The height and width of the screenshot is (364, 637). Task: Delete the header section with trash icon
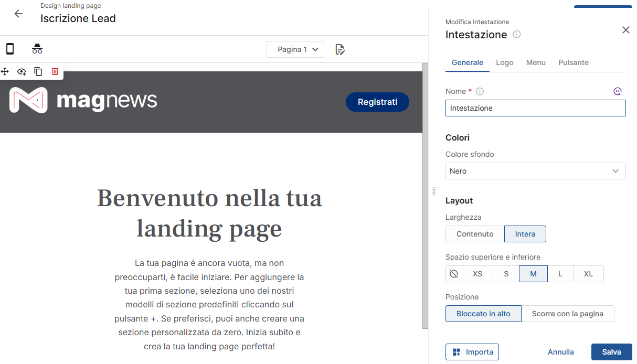pos(55,71)
